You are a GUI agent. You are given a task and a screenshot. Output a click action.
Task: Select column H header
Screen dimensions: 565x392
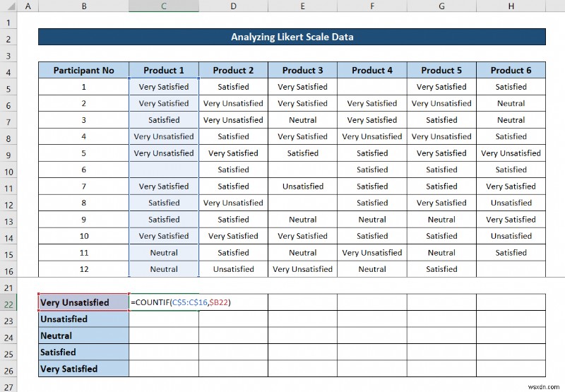pos(511,6)
